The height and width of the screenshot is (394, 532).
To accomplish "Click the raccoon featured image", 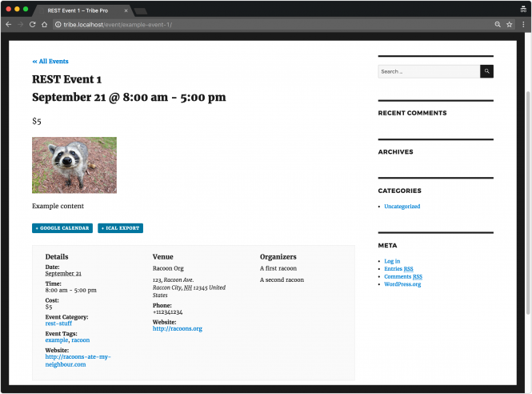I will tap(74, 165).
